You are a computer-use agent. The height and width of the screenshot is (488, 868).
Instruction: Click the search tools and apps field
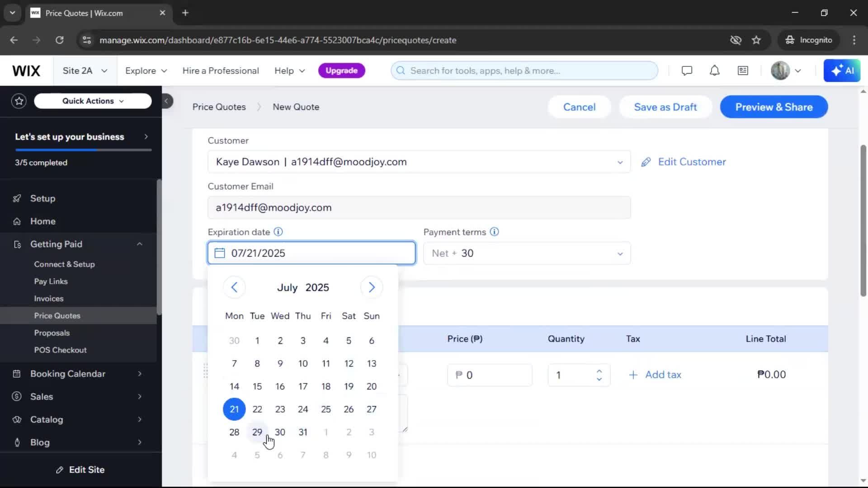(x=524, y=71)
